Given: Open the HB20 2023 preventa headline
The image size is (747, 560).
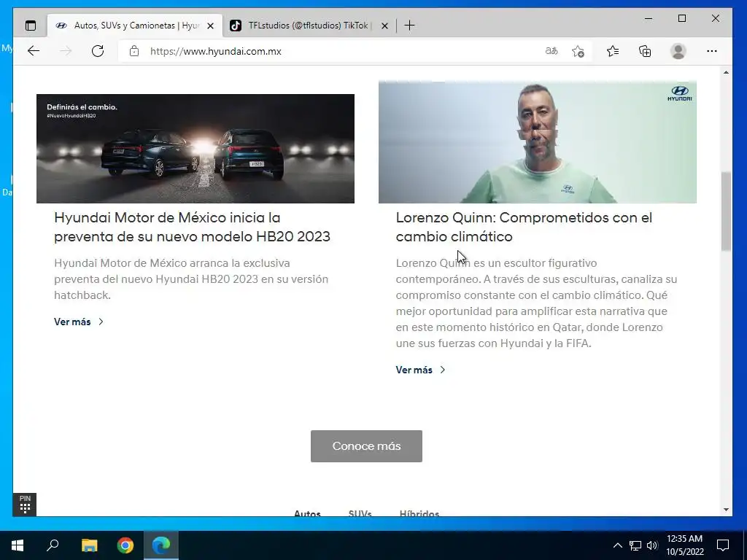Looking at the screenshot, I should click(x=192, y=227).
